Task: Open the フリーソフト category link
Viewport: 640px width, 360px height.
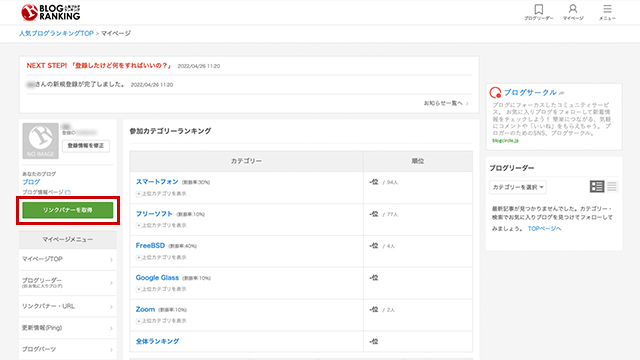Action: [x=154, y=213]
